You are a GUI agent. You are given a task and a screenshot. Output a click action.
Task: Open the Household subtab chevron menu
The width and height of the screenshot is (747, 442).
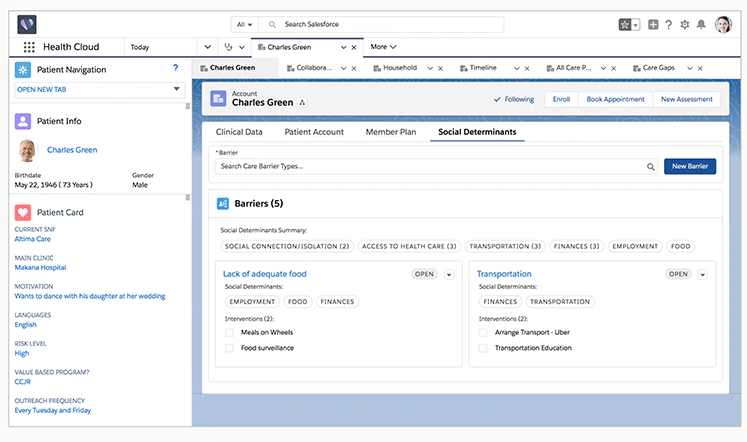[x=430, y=68]
